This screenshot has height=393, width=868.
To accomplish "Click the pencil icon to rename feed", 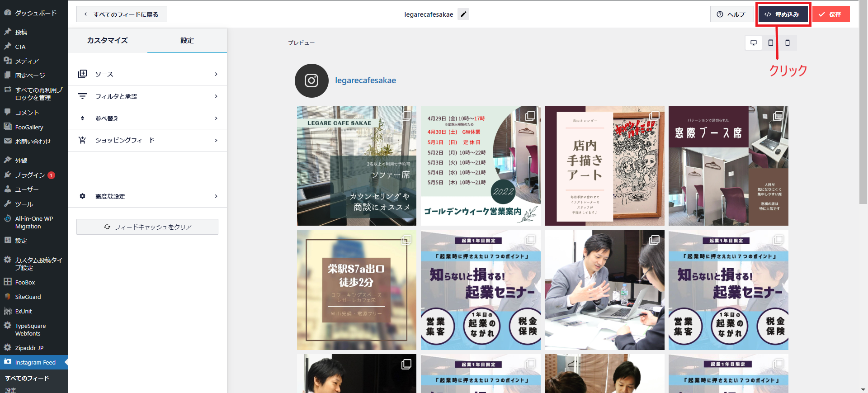I will point(463,14).
